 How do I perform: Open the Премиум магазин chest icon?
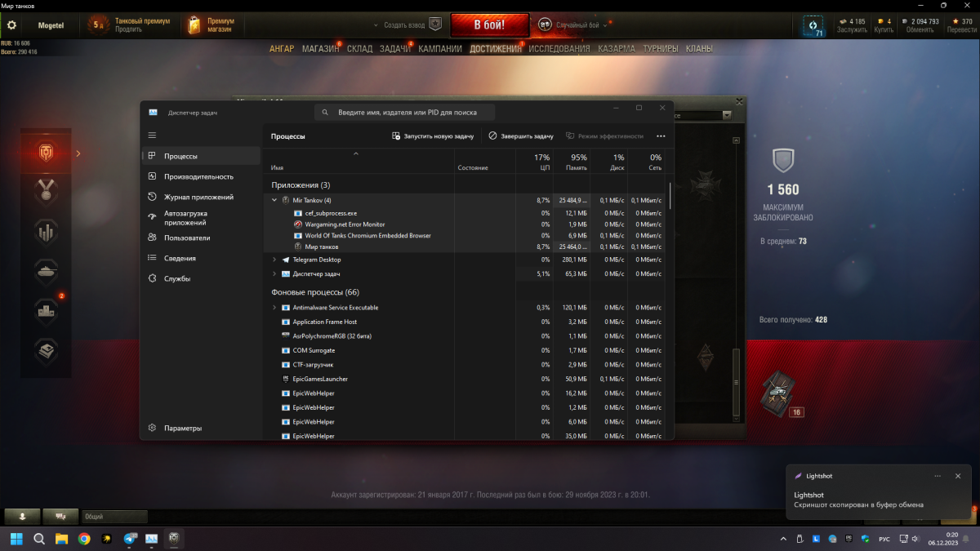click(x=194, y=25)
